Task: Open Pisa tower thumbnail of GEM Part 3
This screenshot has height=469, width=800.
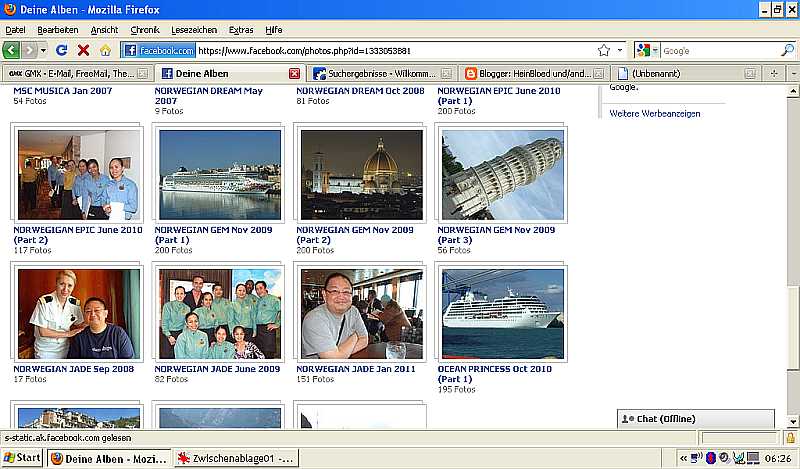Action: pos(503,175)
